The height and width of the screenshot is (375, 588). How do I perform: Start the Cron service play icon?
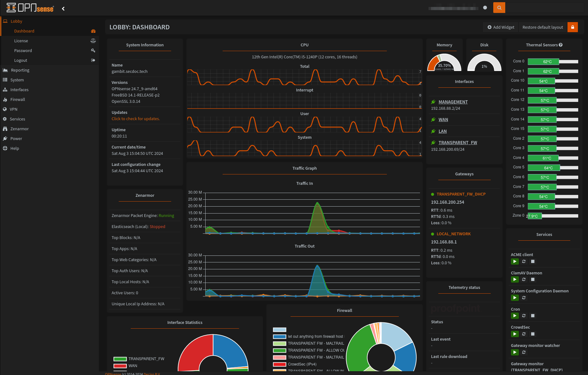pos(515,316)
